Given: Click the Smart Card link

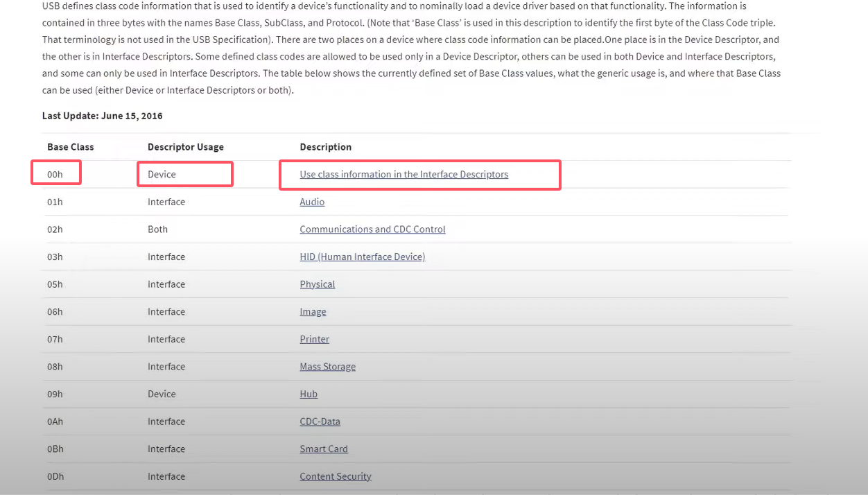Looking at the screenshot, I should (x=324, y=449).
